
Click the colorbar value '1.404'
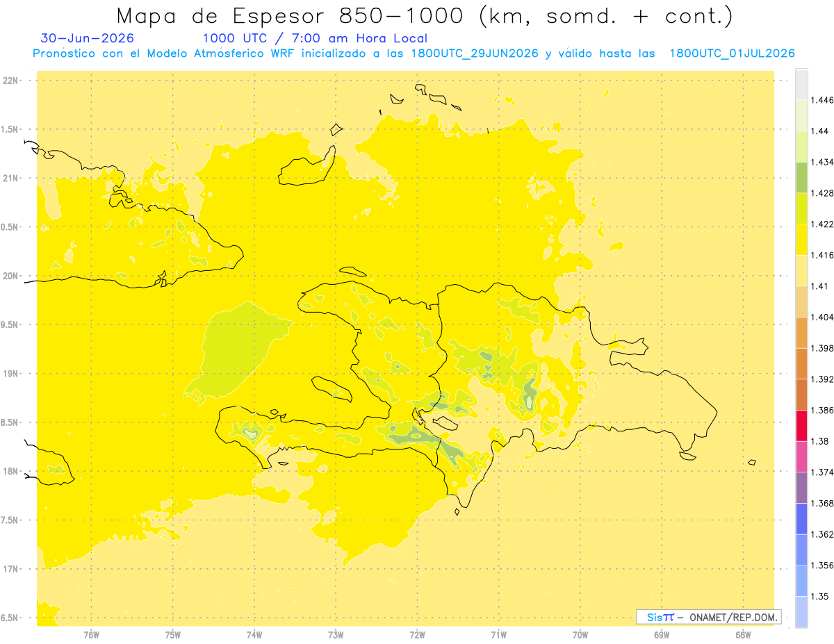[822, 317]
